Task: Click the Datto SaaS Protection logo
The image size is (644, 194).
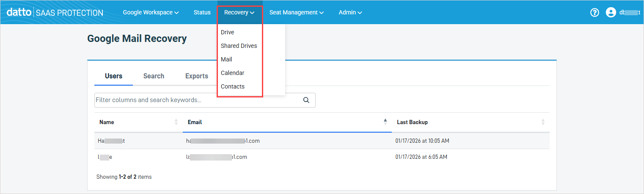Action: (55, 13)
